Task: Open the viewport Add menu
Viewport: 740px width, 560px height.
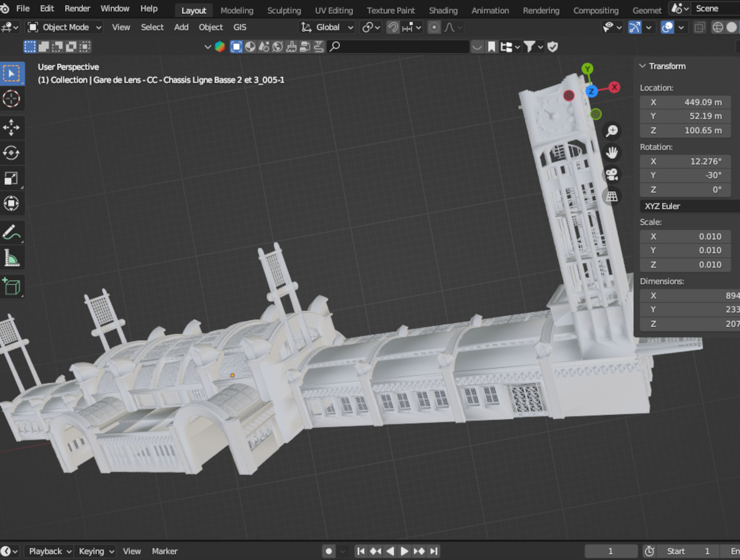Action: [181, 27]
